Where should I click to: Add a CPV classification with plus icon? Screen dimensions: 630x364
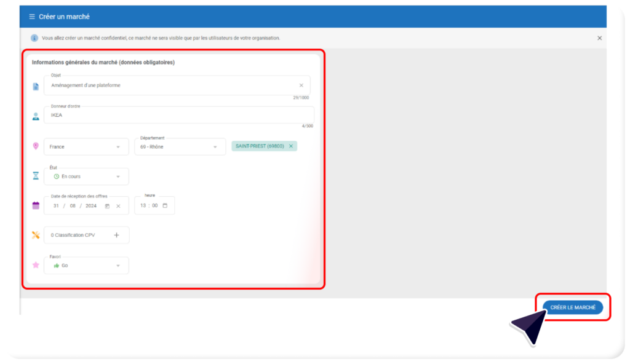pyautogui.click(x=116, y=235)
